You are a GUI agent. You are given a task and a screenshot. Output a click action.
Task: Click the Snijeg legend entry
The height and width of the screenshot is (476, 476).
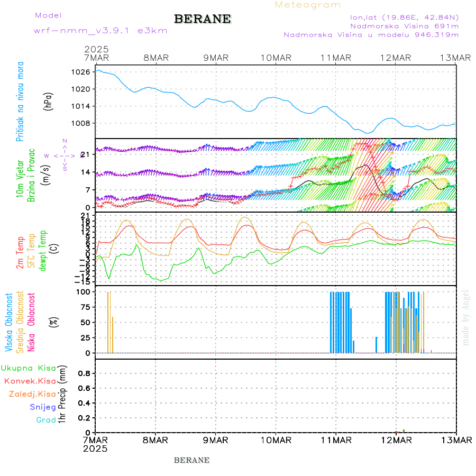pyautogui.click(x=43, y=407)
